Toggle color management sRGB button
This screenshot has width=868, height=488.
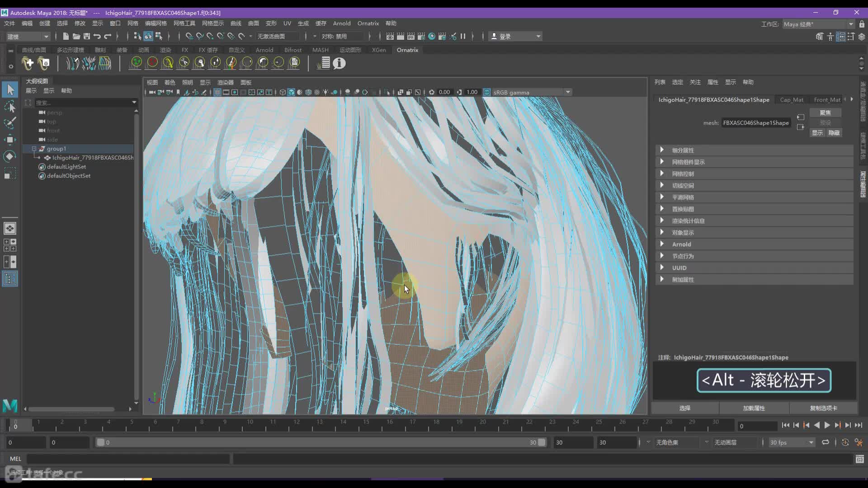click(487, 92)
